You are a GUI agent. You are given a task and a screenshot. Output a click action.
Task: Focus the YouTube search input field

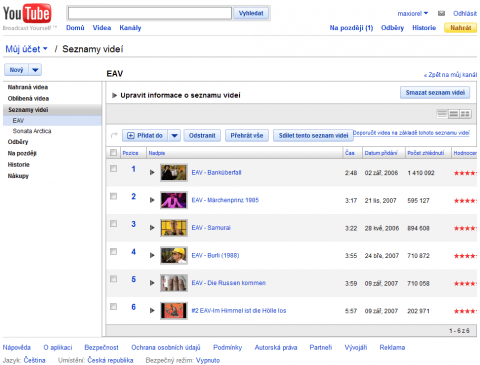pyautogui.click(x=150, y=13)
